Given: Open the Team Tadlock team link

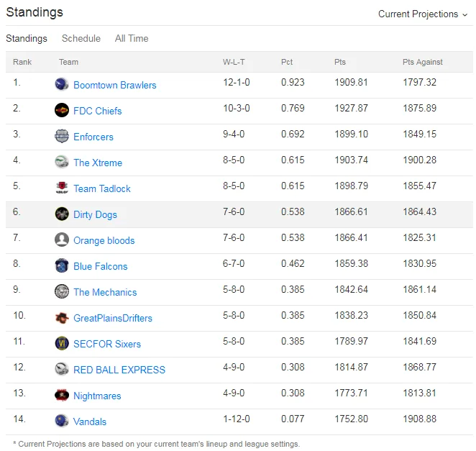Looking at the screenshot, I should click(x=102, y=188).
